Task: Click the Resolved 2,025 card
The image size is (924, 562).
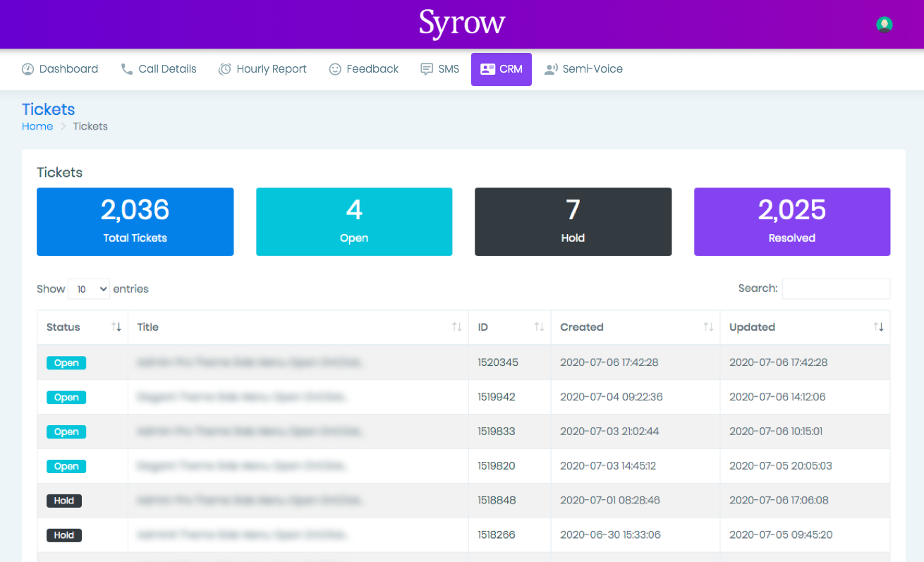Action: [x=792, y=221]
